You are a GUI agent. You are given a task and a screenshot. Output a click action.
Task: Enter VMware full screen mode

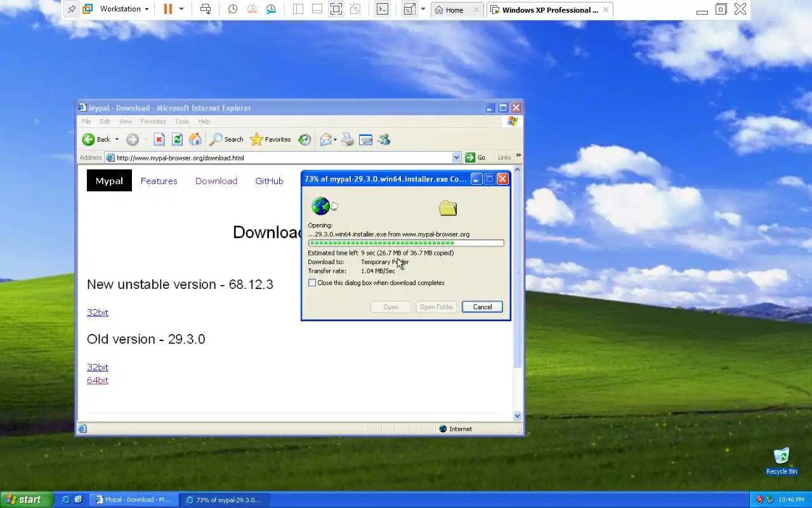click(336, 9)
